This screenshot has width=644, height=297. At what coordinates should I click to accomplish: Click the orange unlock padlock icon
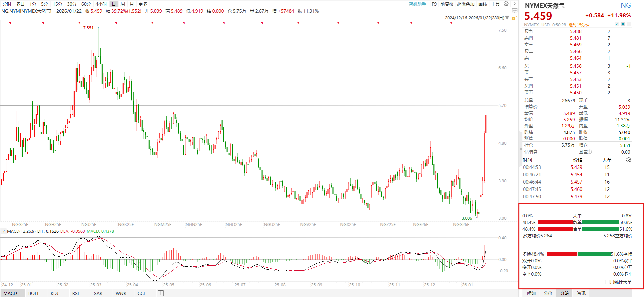(514, 18)
